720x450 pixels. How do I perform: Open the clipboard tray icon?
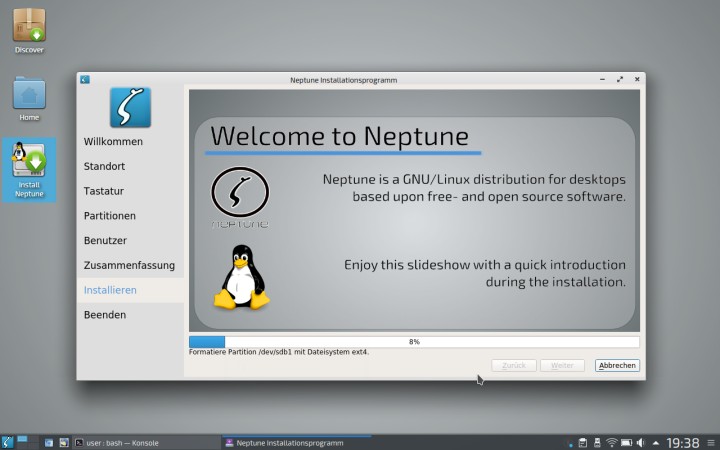(583, 443)
